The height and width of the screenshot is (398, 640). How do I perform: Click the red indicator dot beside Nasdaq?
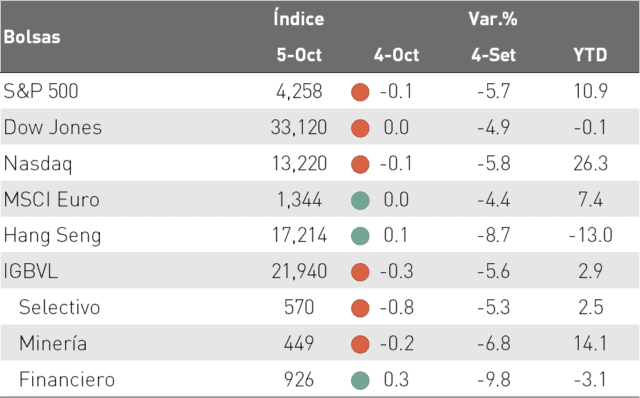360,164
